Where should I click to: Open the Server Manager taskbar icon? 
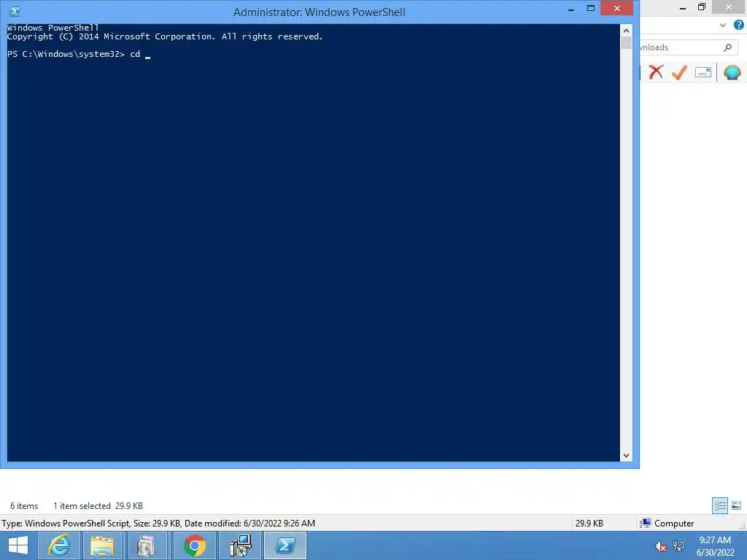pyautogui.click(x=146, y=545)
